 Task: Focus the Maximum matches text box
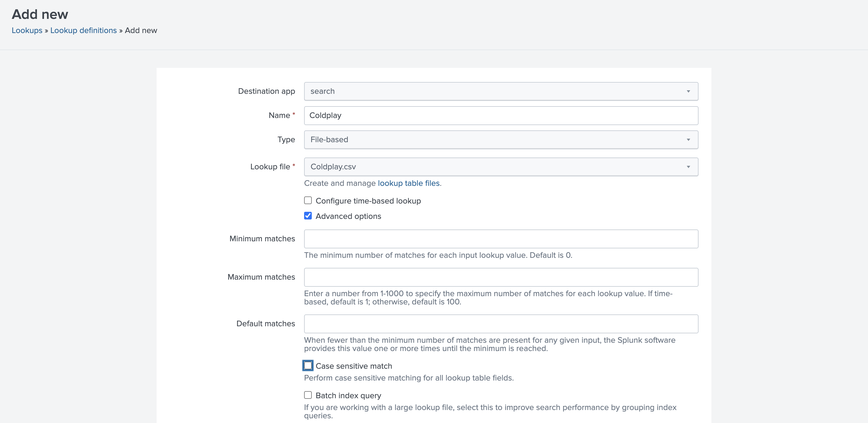pos(501,277)
